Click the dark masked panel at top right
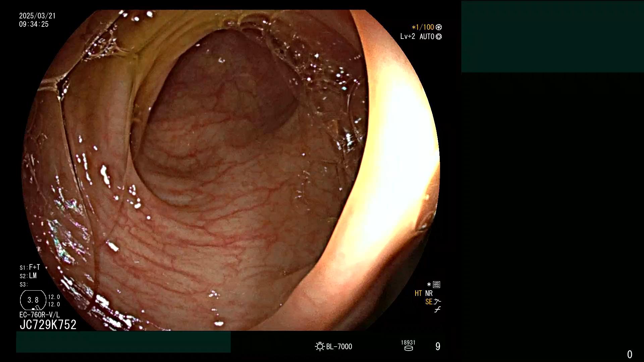This screenshot has height=362, width=644. (x=552, y=37)
